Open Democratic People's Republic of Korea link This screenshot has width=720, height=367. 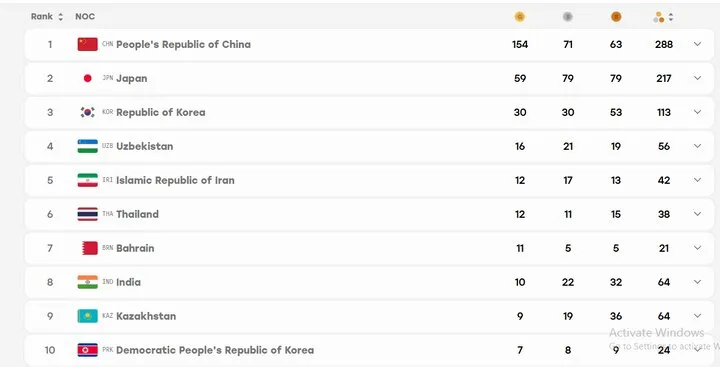point(215,350)
